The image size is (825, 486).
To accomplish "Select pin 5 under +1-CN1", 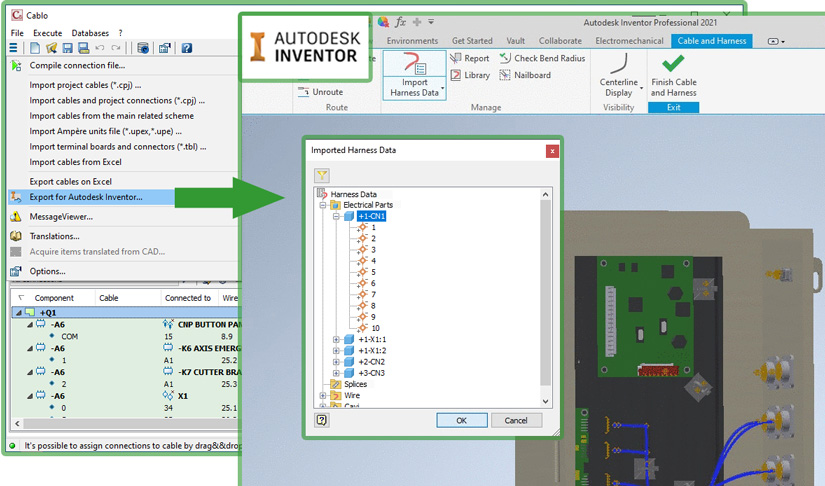I will pyautogui.click(x=373, y=272).
